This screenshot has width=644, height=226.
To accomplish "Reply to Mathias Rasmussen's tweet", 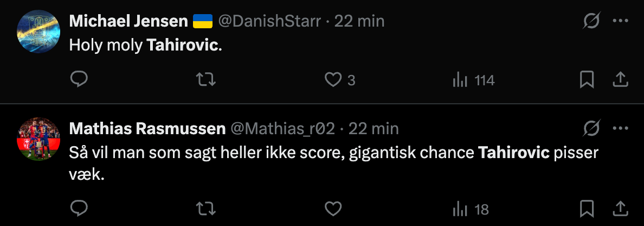I will pos(80,209).
